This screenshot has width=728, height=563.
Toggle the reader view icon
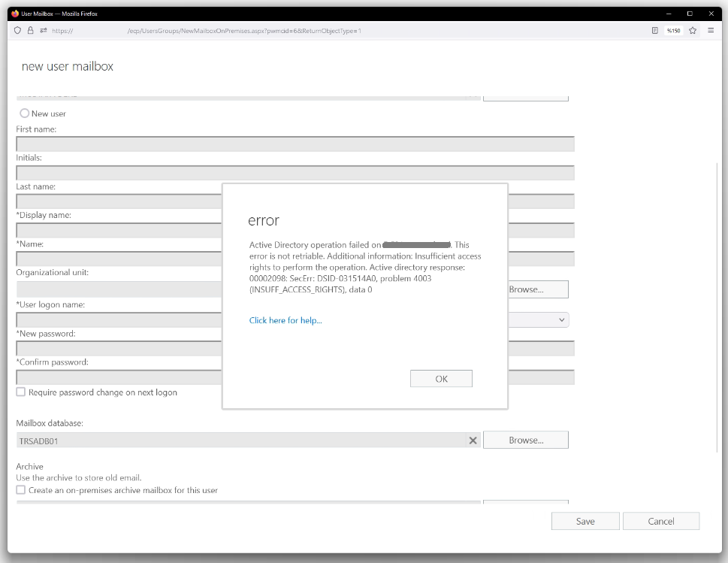tap(654, 31)
